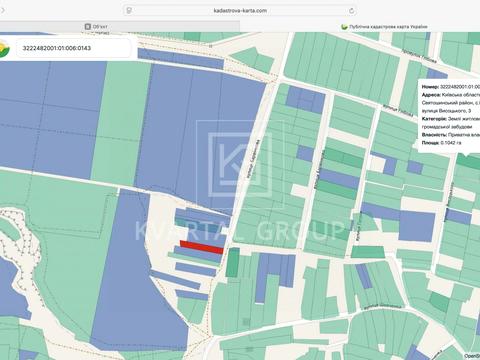This screenshot has width=480, height=360.
Task: Click the провулок Глібова street label
Action: 419,56
